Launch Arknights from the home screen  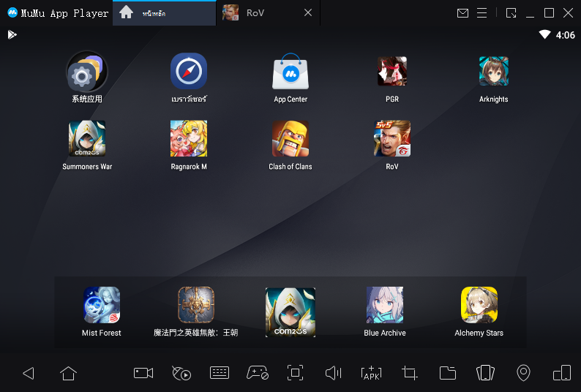pyautogui.click(x=493, y=72)
